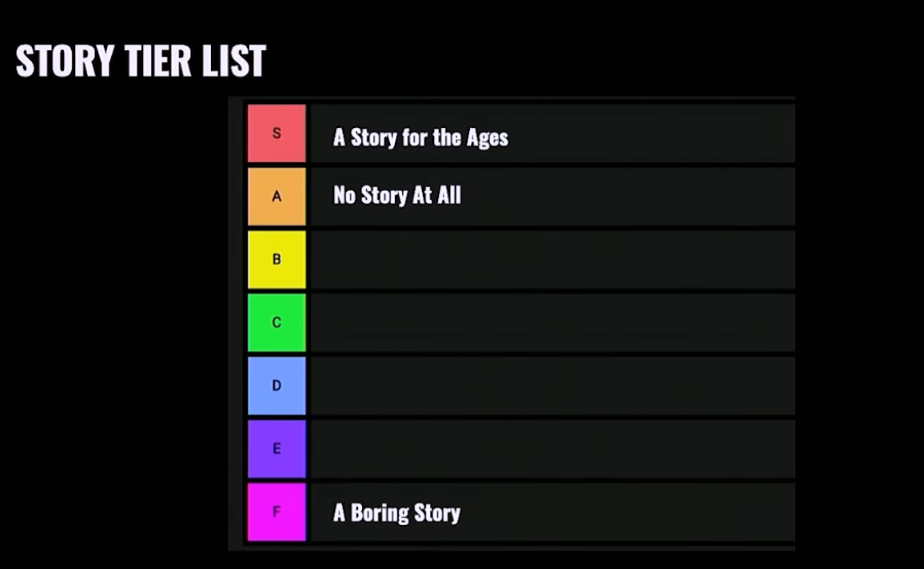Click the magenta F tier label
924x569 pixels.
277,512
